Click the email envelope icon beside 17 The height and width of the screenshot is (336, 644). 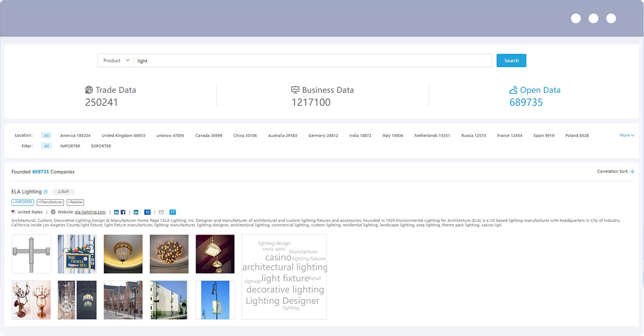click(162, 212)
